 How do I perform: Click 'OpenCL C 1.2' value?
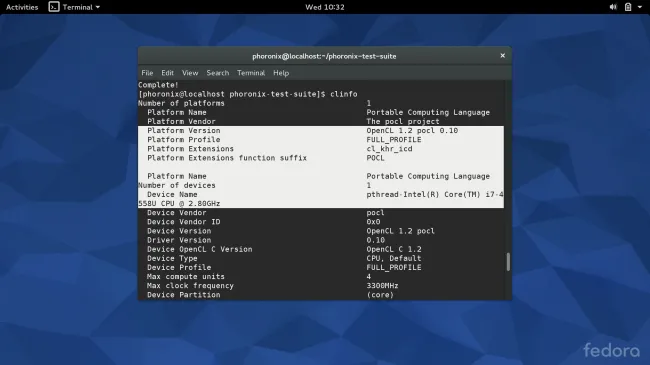click(394, 249)
